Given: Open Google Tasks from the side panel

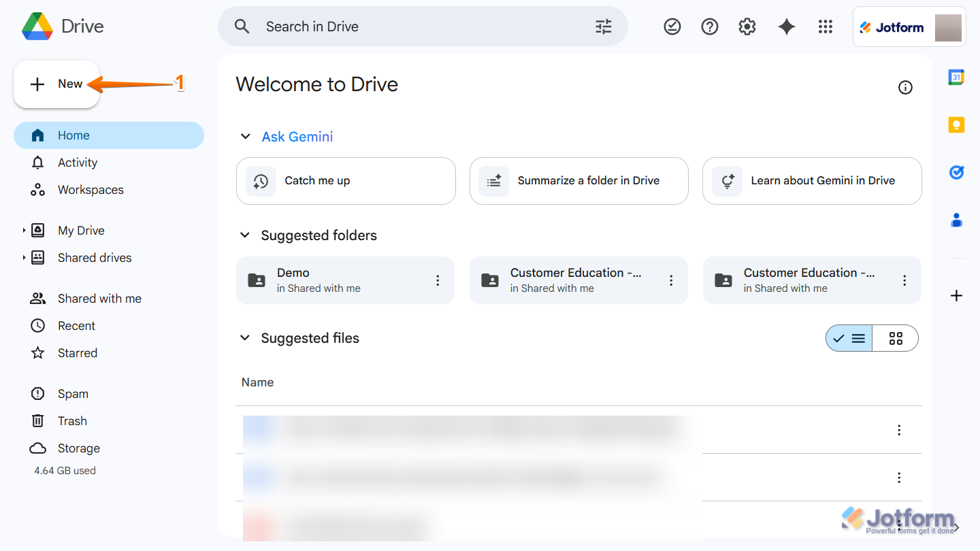Looking at the screenshot, I should point(956,172).
